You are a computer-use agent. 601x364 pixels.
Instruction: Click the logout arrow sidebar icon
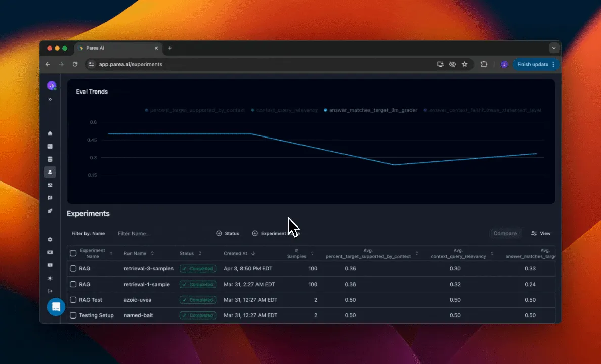click(50, 291)
